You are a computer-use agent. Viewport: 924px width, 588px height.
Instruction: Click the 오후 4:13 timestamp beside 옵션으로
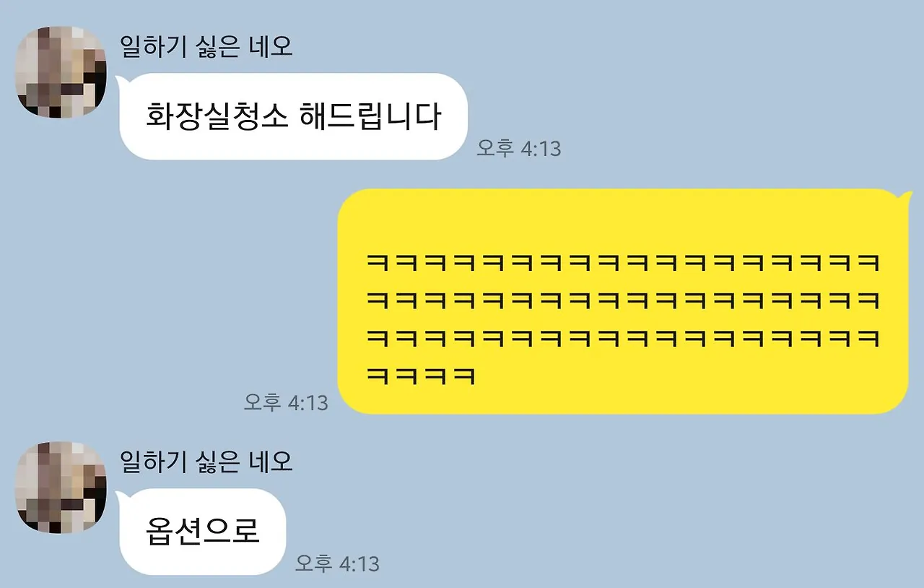click(337, 563)
